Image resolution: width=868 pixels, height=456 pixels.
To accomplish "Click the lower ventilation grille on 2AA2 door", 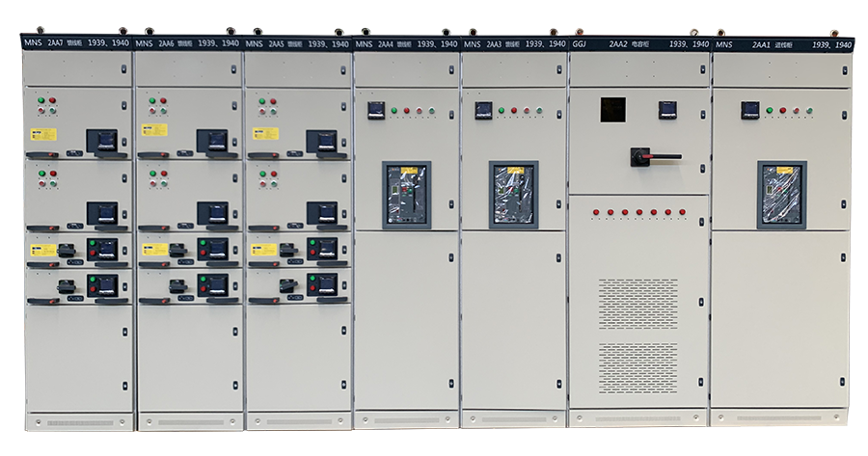I will (x=638, y=368).
